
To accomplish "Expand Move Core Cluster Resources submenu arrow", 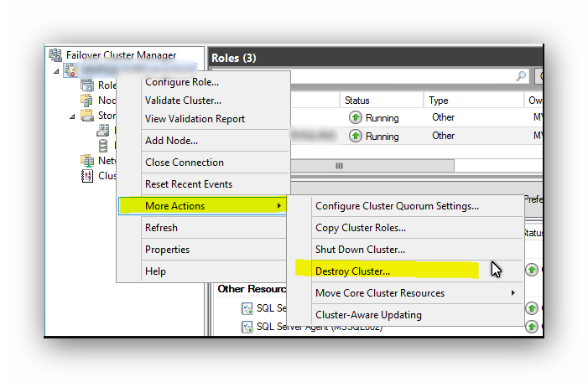I will click(513, 293).
